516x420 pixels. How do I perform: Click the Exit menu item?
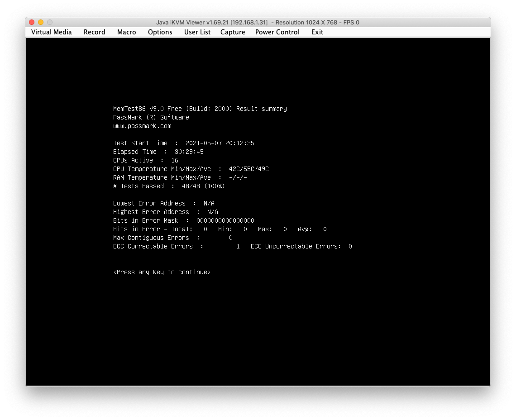[x=317, y=32]
